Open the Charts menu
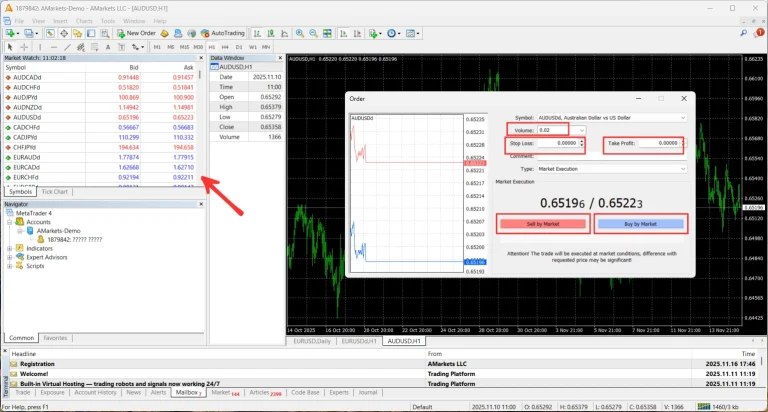This screenshot has height=412, width=768. pos(84,21)
